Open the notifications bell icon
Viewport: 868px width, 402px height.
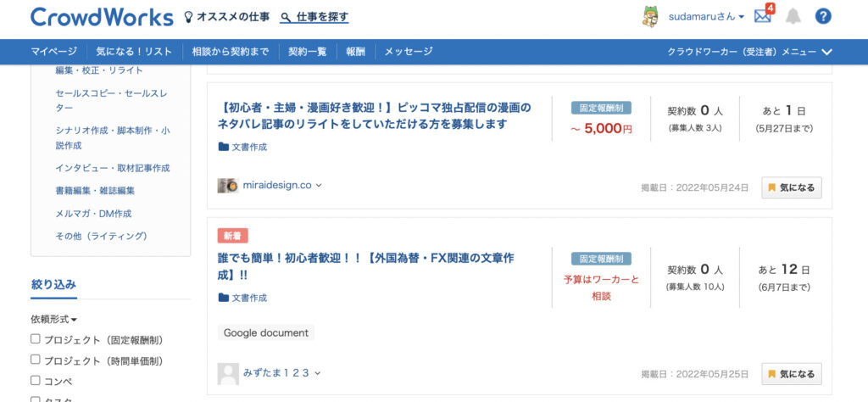[793, 17]
